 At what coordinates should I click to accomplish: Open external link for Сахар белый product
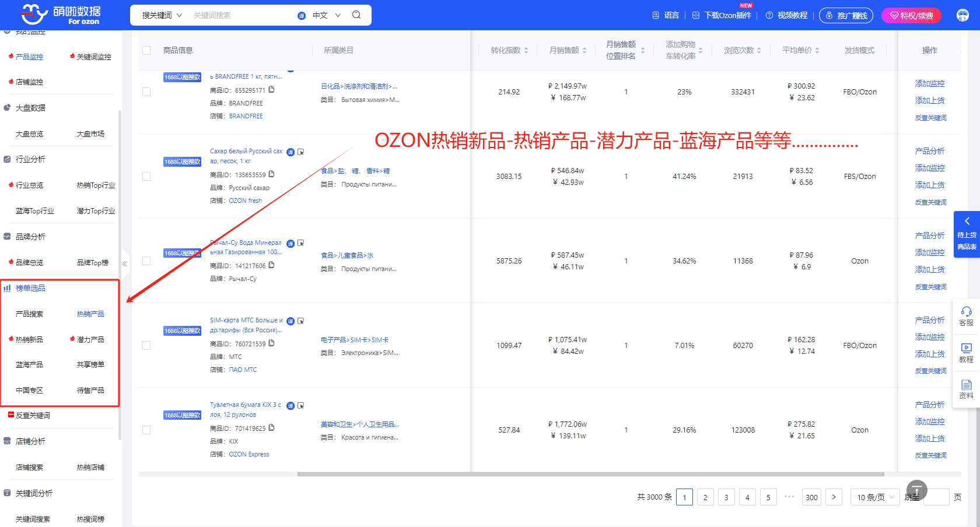click(x=301, y=152)
